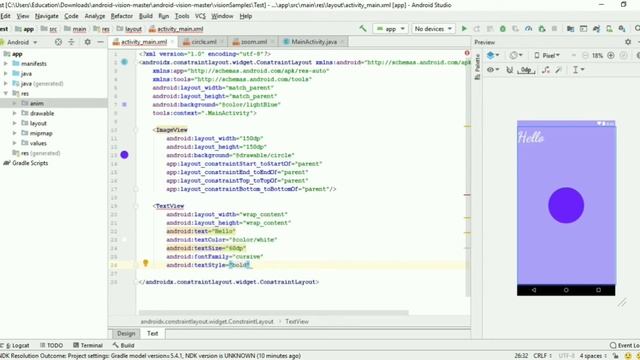Image resolution: width=640 pixels, height=360 pixels.
Task: Expand the layout folder
Action: point(15,123)
